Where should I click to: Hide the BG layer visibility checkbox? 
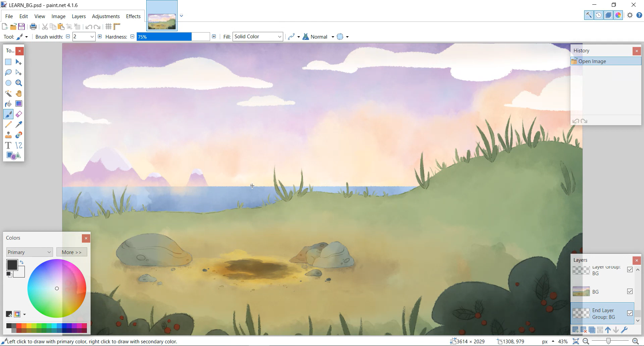tap(630, 291)
